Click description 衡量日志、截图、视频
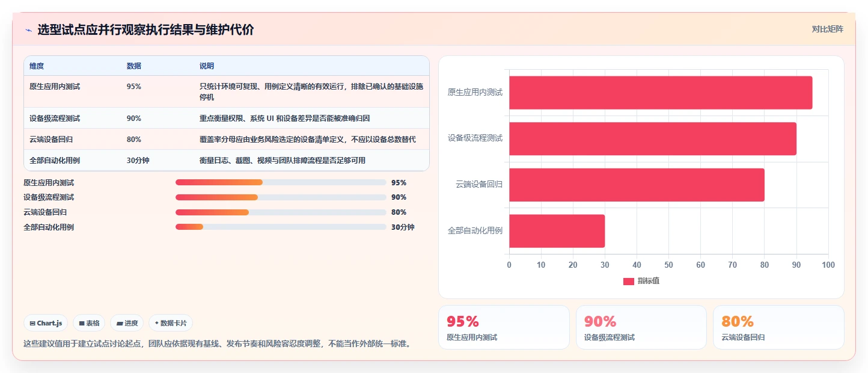868x373 pixels. click(283, 161)
